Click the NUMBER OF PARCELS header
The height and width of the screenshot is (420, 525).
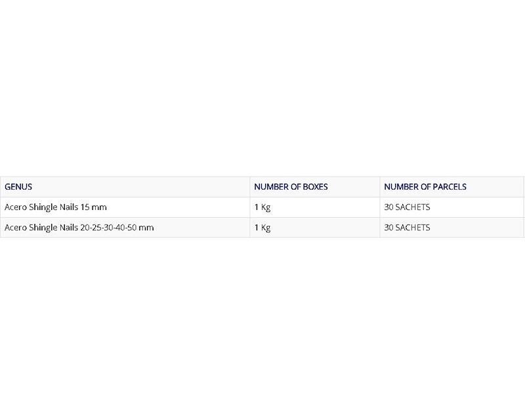tap(451, 187)
